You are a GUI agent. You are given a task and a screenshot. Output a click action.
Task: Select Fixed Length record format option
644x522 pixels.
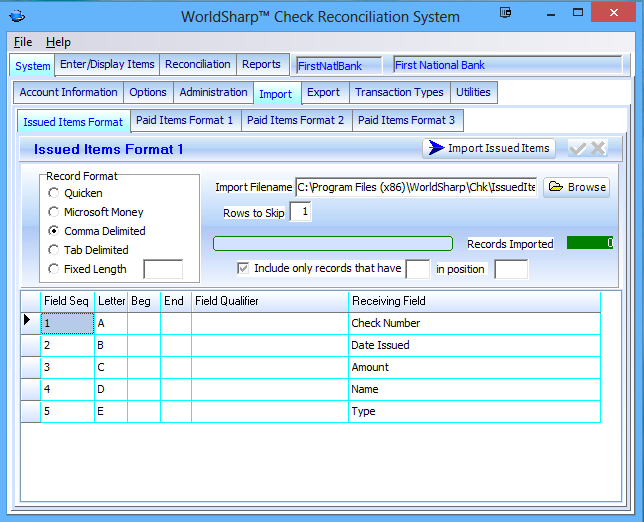click(53, 269)
